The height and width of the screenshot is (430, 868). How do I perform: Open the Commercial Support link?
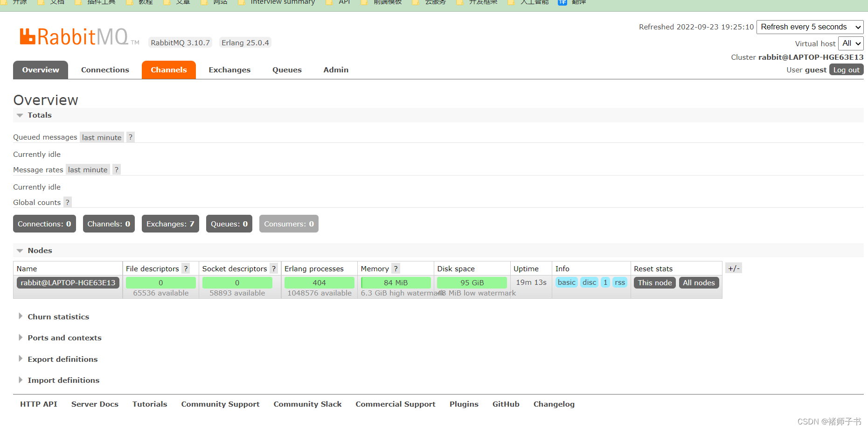pyautogui.click(x=396, y=404)
